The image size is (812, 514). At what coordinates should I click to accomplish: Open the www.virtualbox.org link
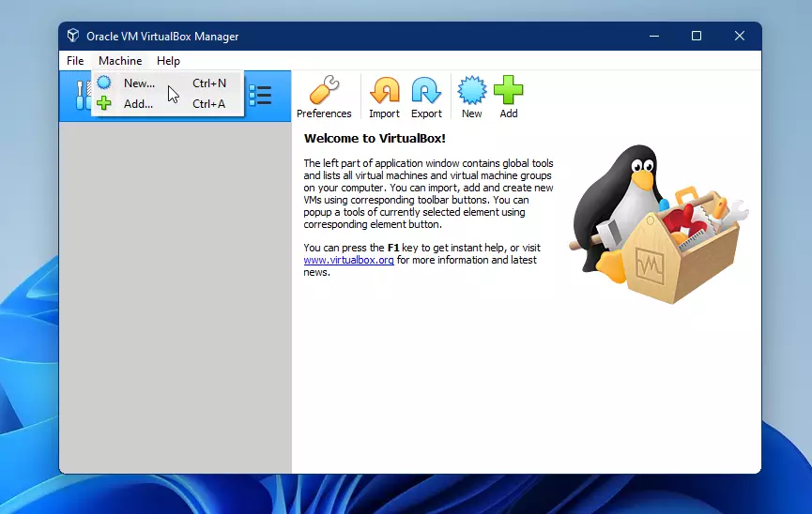pyautogui.click(x=348, y=260)
